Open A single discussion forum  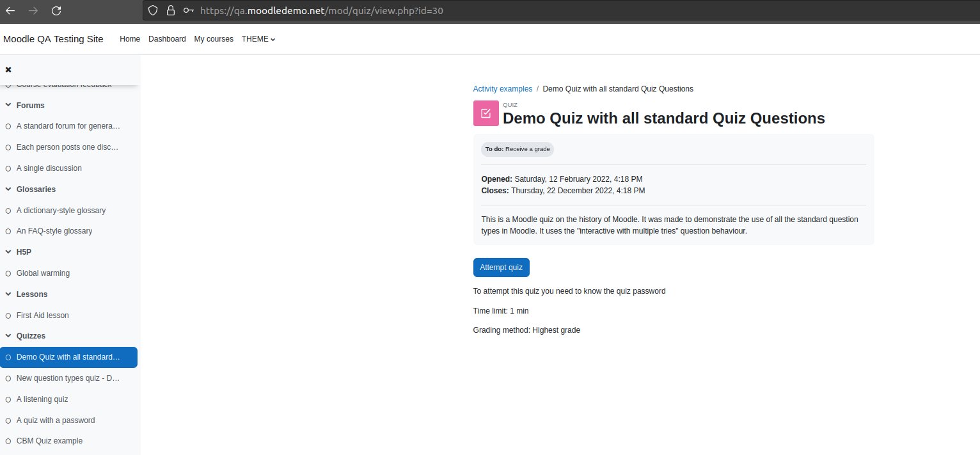(x=49, y=168)
